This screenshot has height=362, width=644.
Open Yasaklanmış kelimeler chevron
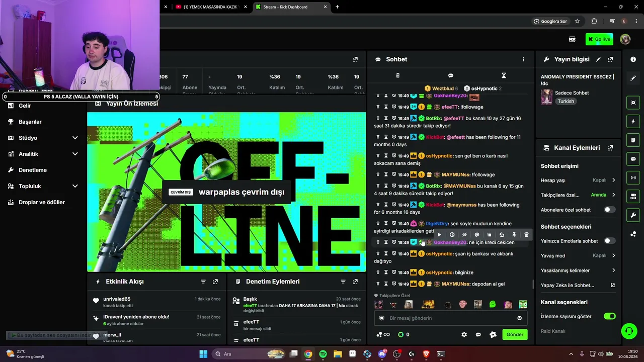pyautogui.click(x=613, y=270)
